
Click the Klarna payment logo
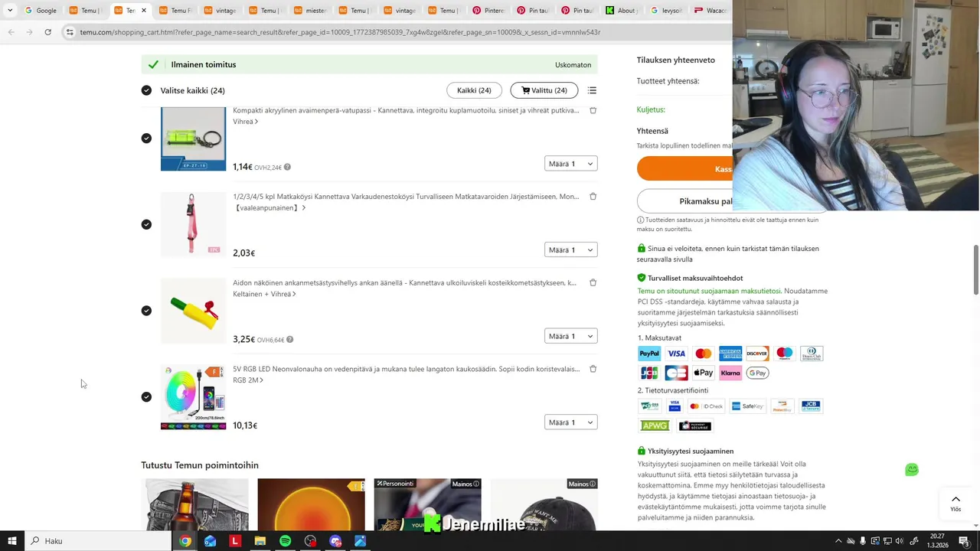tap(730, 373)
